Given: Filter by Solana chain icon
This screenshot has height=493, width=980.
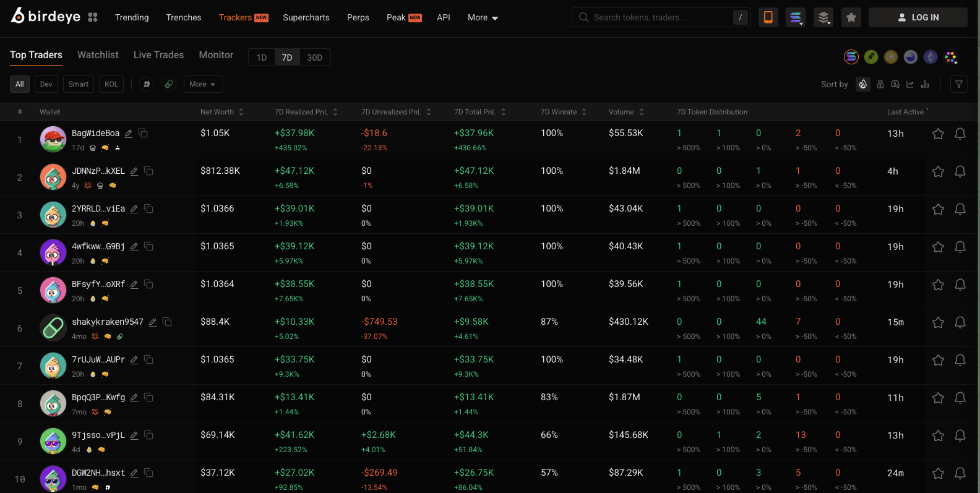Looking at the screenshot, I should 851,57.
